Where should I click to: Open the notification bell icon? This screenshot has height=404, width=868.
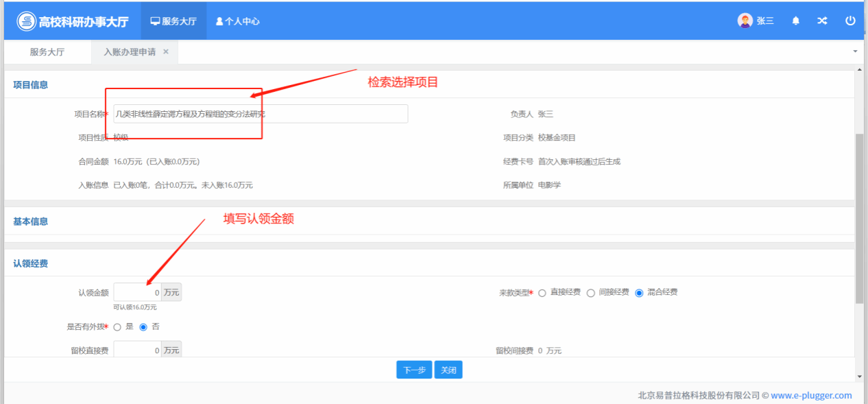point(795,21)
